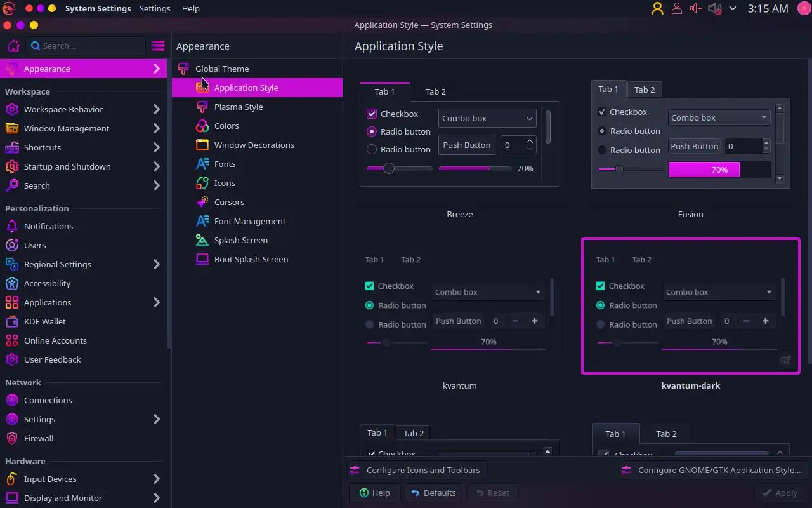Image resolution: width=812 pixels, height=508 pixels.
Task: Click the muted volume icon in system tray
Action: [714, 8]
